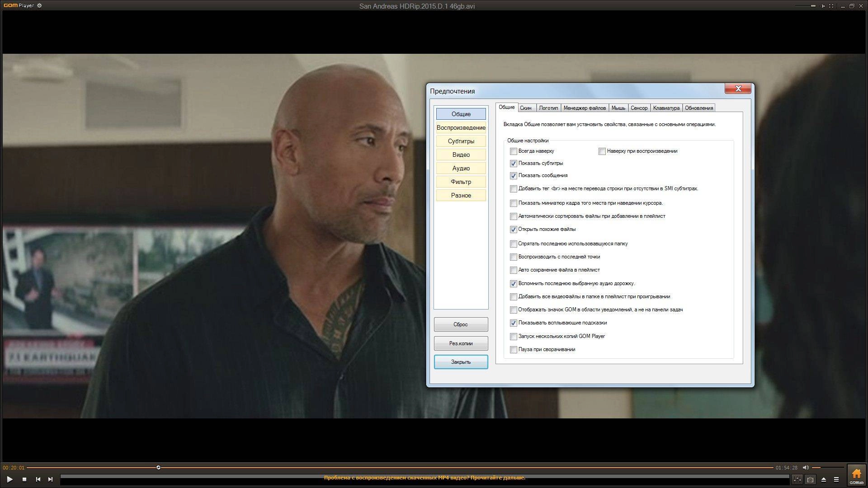The width and height of the screenshot is (868, 488).
Task: Open the Мышь tab
Action: tap(618, 108)
